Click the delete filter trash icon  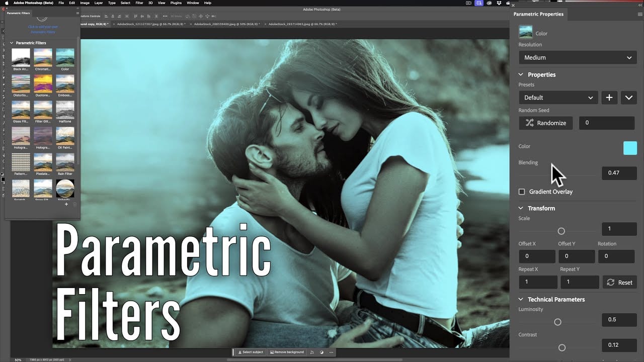point(75,204)
